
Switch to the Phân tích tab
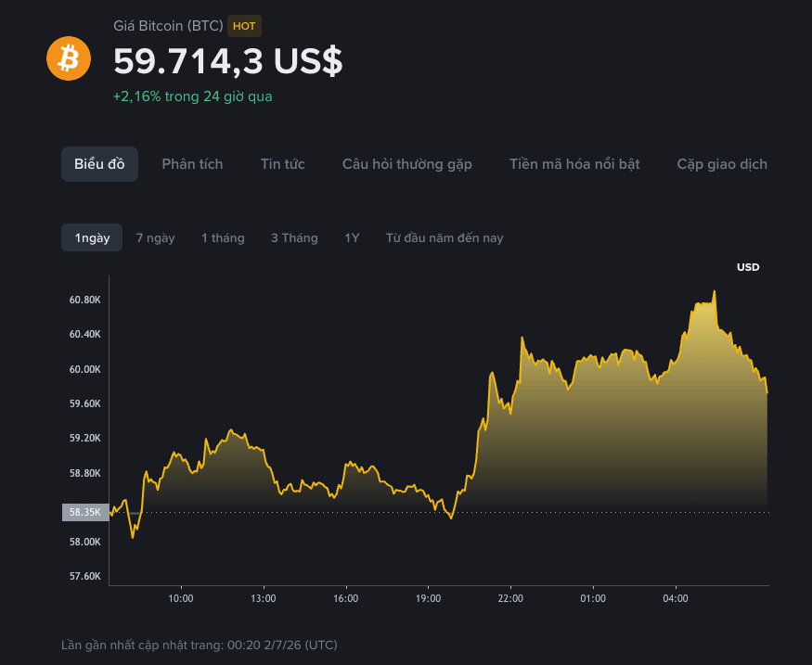(192, 164)
